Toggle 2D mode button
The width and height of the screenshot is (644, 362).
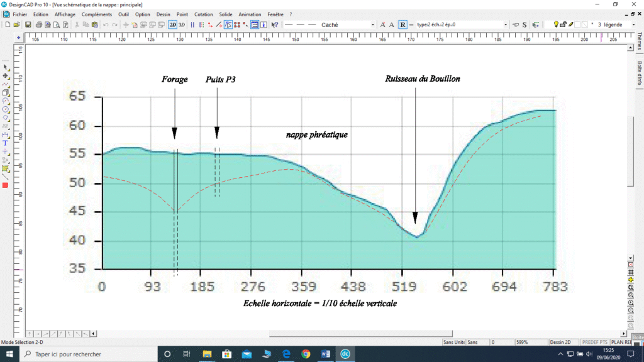coord(172,25)
